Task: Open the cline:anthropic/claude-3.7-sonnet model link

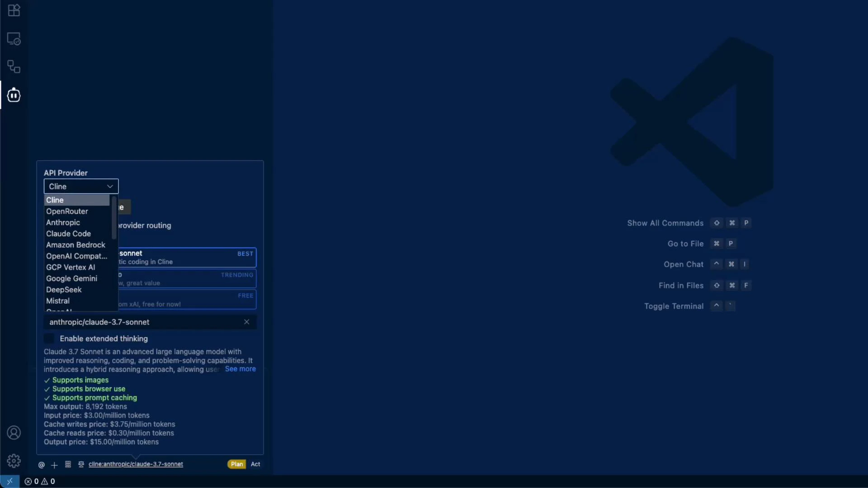Action: pyautogui.click(x=136, y=464)
